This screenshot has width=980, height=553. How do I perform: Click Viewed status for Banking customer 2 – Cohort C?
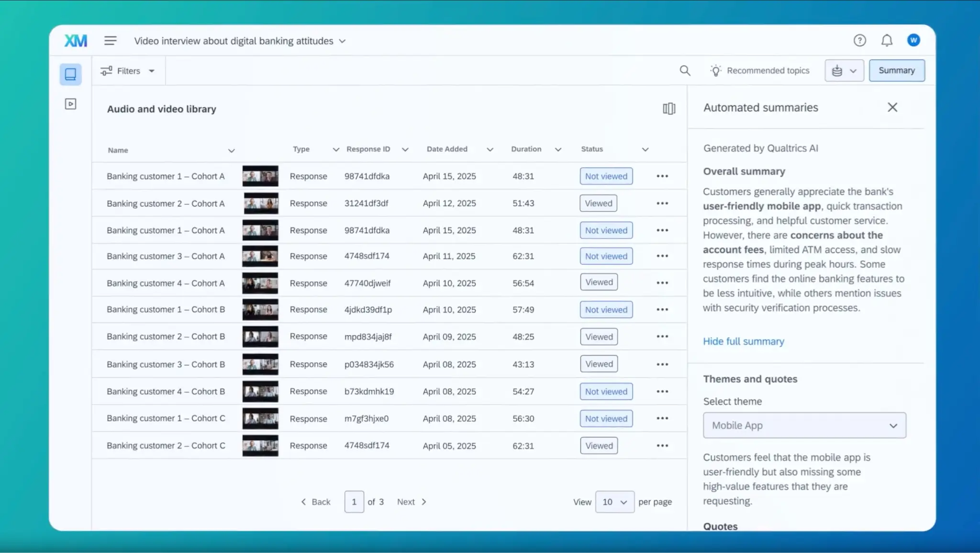click(x=599, y=446)
